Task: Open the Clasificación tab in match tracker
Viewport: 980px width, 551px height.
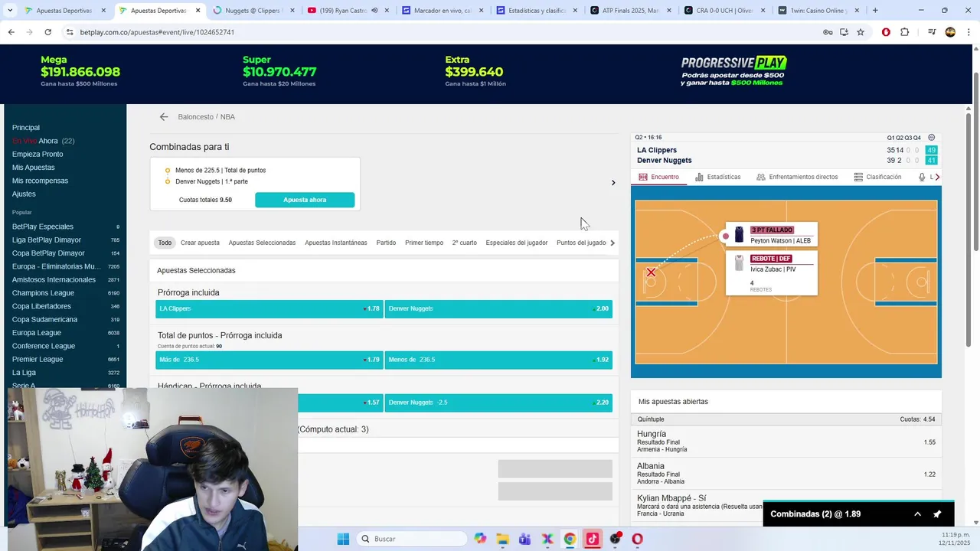Action: click(x=877, y=177)
